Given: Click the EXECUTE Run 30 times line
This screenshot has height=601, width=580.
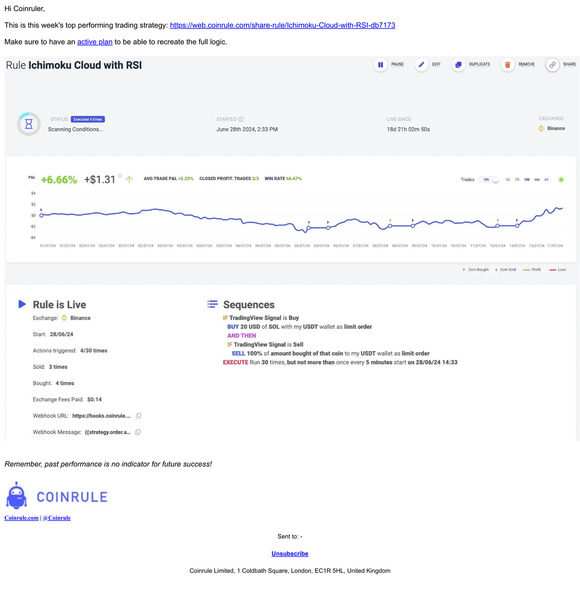Looking at the screenshot, I should tap(340, 362).
